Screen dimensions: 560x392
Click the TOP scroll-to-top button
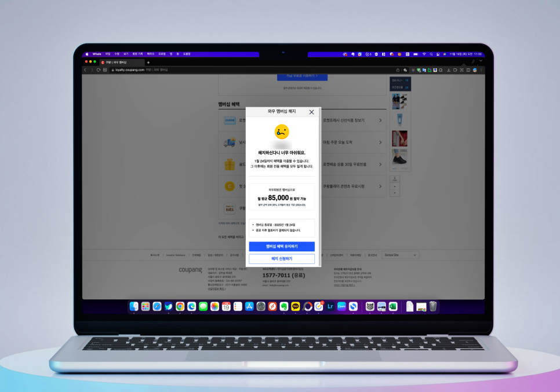coord(395,179)
